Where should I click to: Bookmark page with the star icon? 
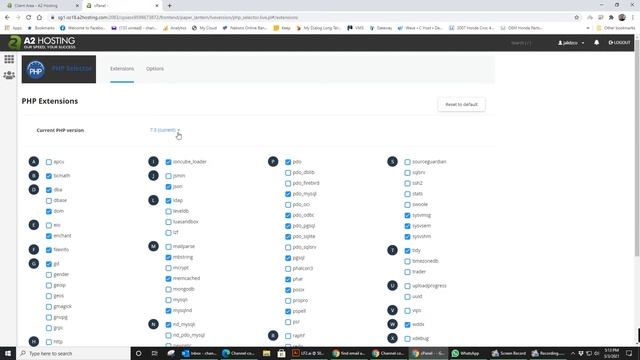coord(576,18)
